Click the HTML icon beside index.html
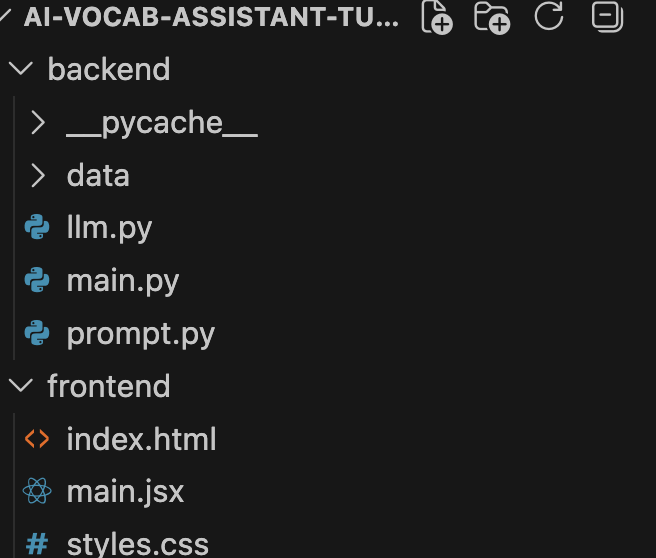 37,439
